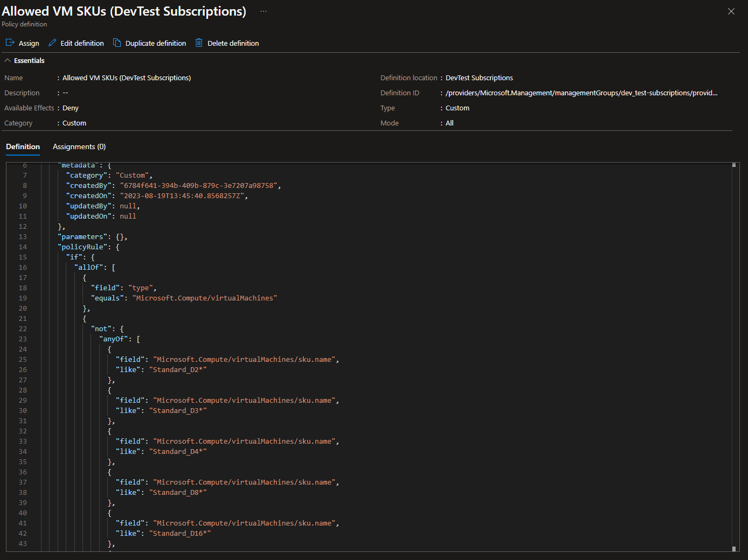Click the "Standard_D16*" like value
This screenshot has height=560, width=748.
coord(180,533)
